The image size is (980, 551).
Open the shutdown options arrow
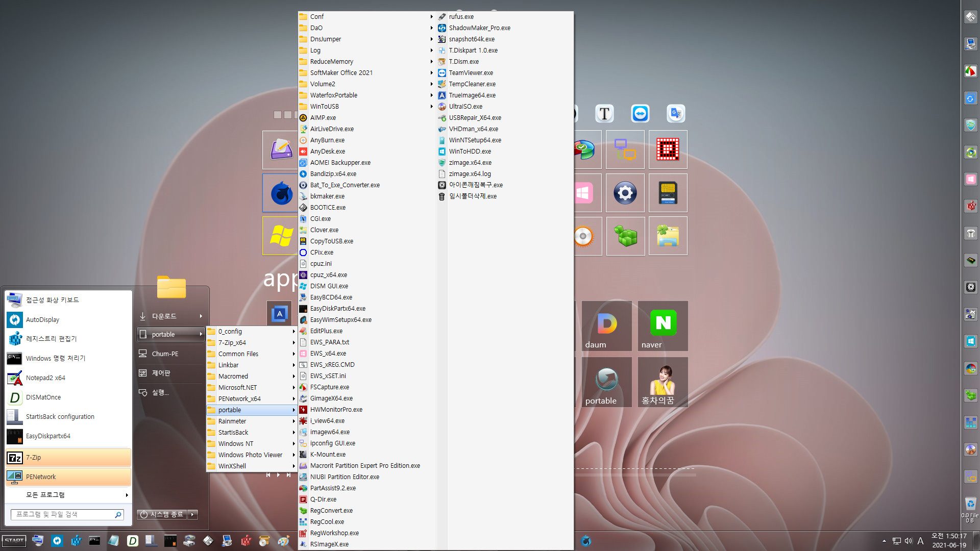192,515
